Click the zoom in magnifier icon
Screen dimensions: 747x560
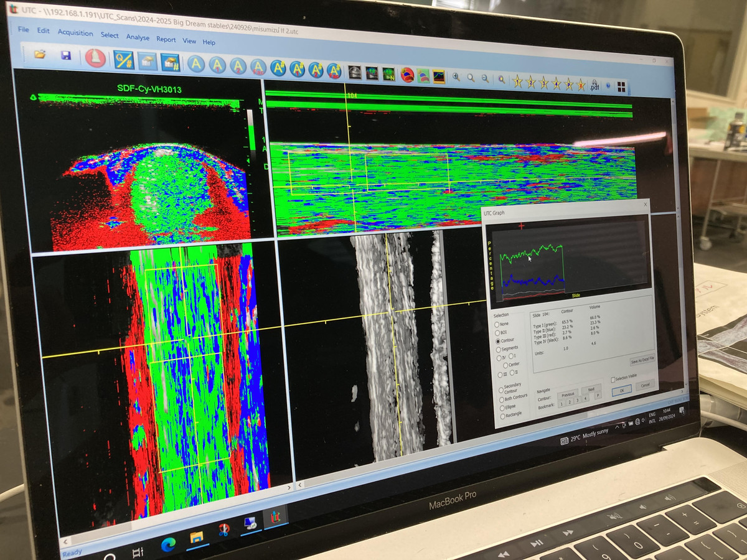(x=456, y=77)
